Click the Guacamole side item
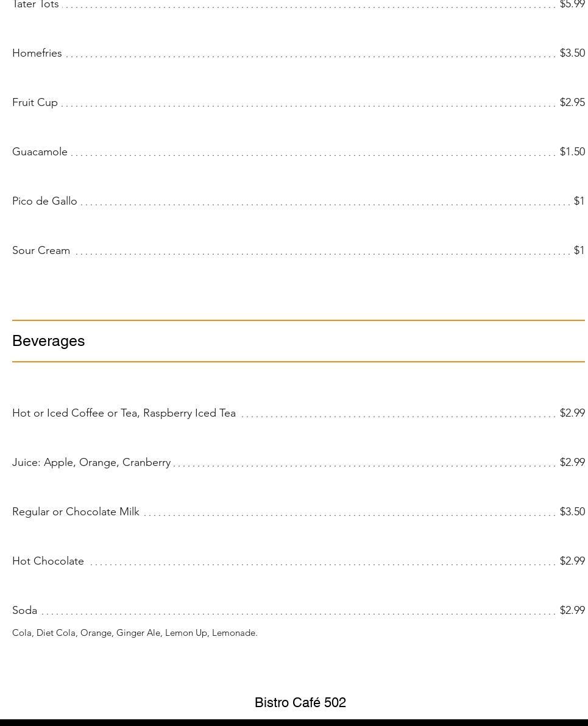The height and width of the screenshot is (726, 588). [x=40, y=152]
